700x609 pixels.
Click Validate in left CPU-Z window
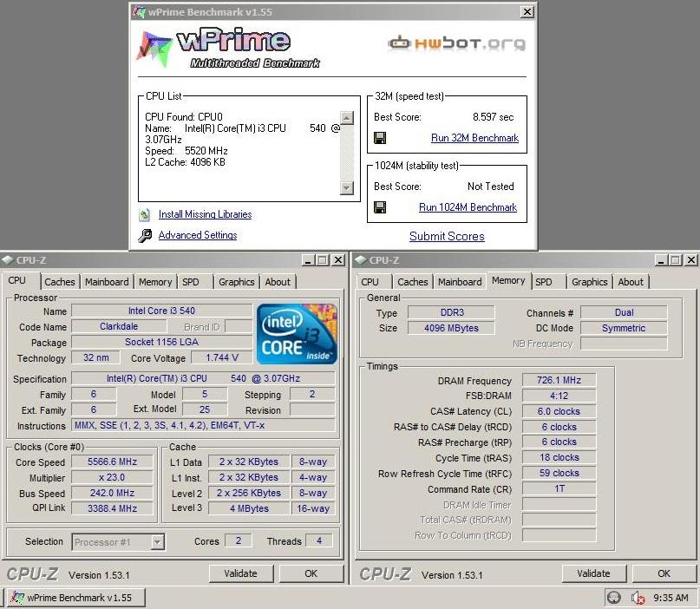(241, 573)
